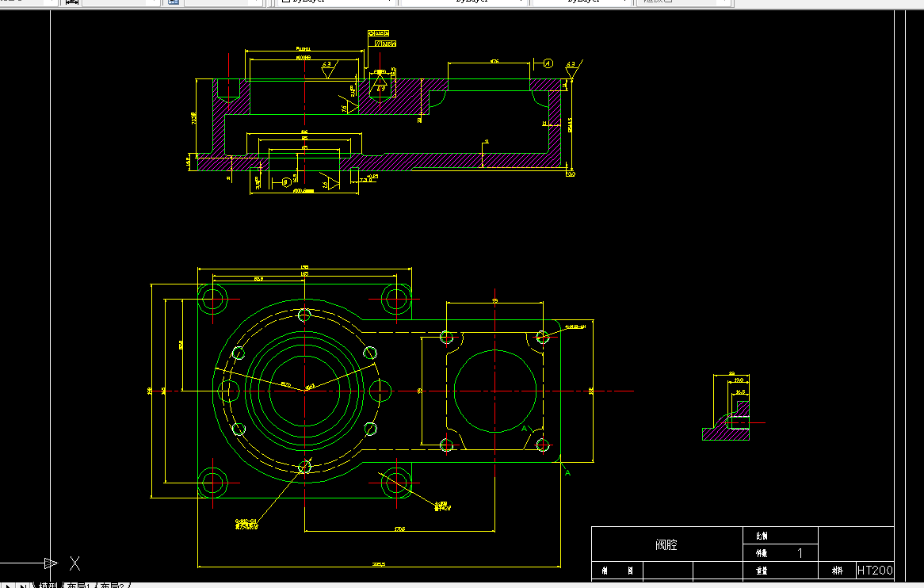This screenshot has height=588, width=924.
Task: Select the circled datum A symbol
Action: [x=548, y=63]
